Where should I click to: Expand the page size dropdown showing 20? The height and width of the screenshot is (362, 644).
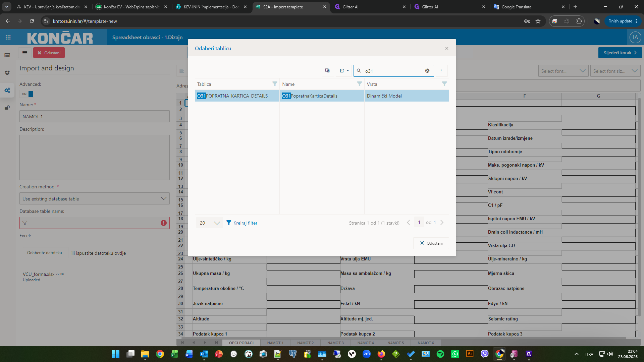coord(210,223)
